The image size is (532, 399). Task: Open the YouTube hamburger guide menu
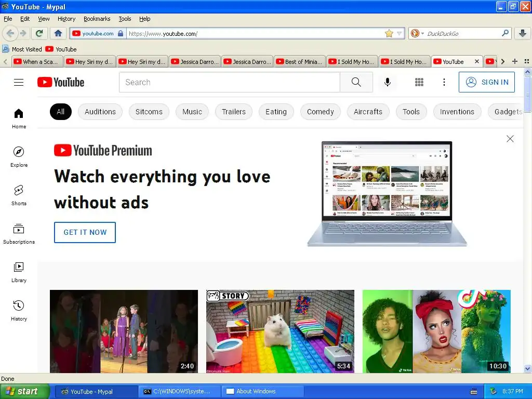pos(19,82)
